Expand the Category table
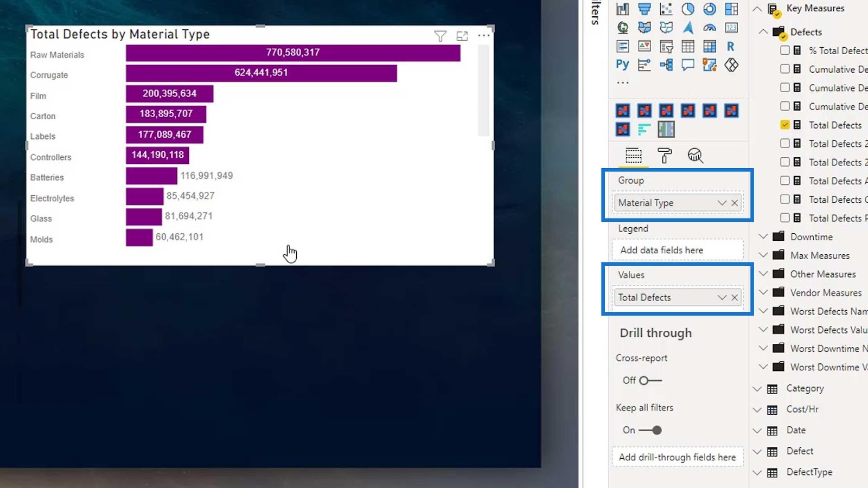This screenshot has width=868, height=488. pos(757,389)
